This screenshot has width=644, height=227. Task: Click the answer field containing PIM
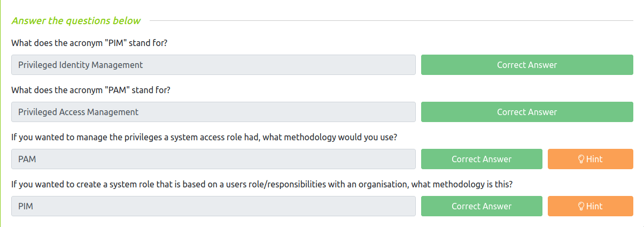pos(213,206)
